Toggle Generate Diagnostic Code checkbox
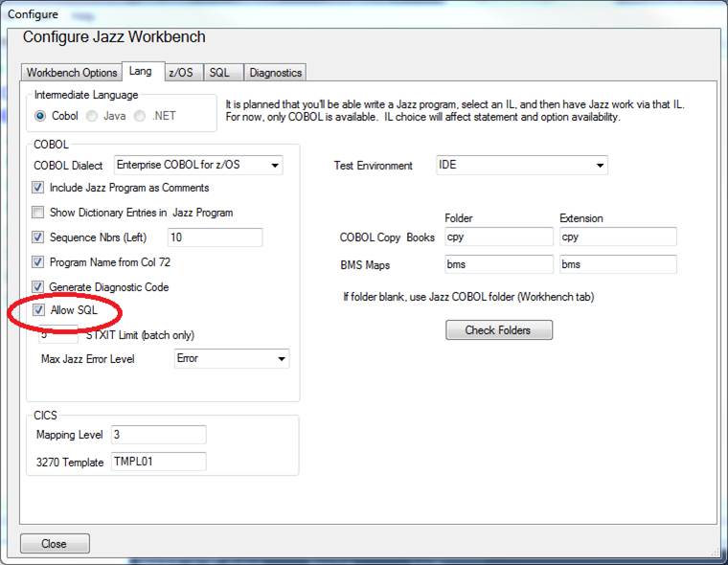The image size is (728, 565). pos(37,287)
